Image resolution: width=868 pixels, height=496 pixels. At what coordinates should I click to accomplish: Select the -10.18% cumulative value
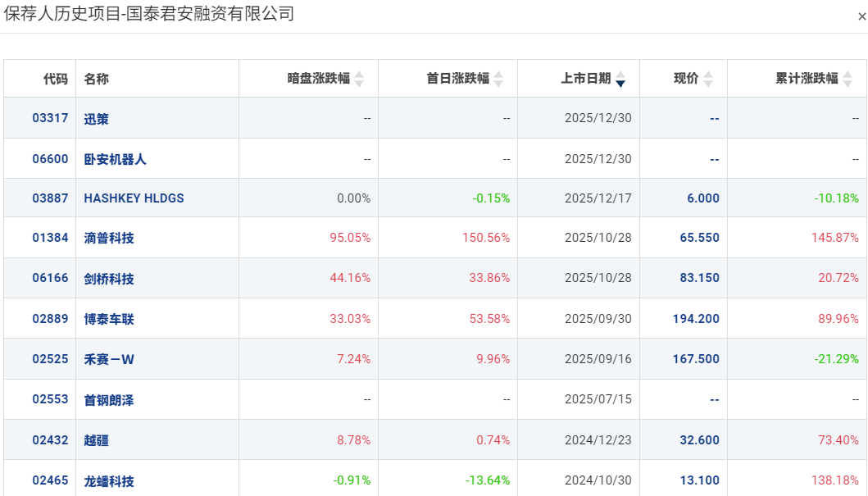(837, 198)
